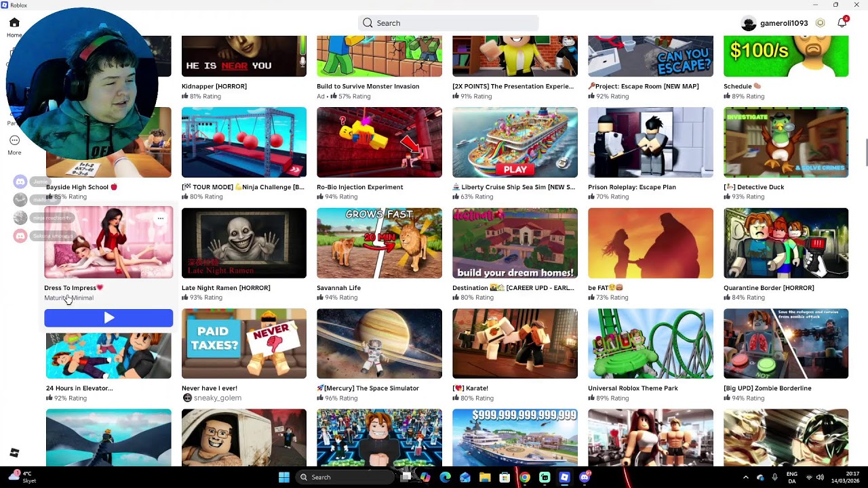Open Late Night Ramen thumbnail
This screenshot has height=488, width=868.
244,243
